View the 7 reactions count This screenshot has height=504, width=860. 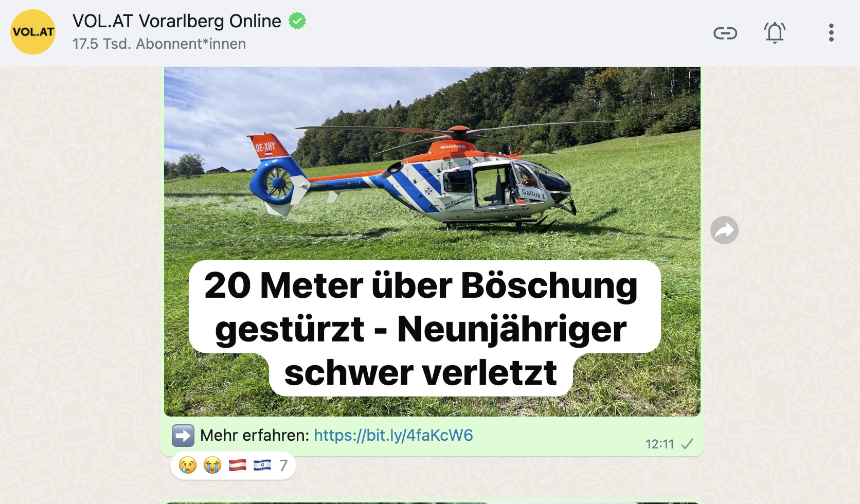click(283, 465)
